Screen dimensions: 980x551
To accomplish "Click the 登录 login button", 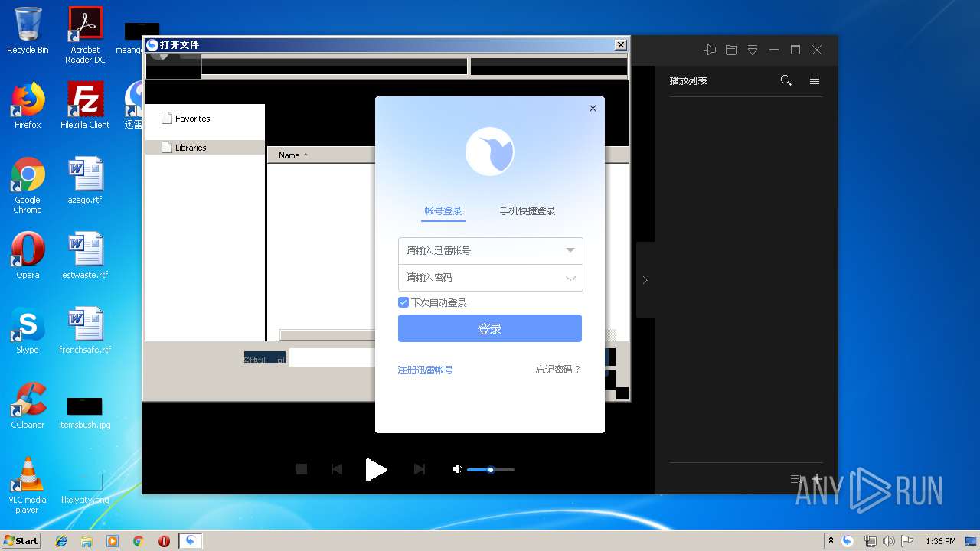I will (x=490, y=328).
